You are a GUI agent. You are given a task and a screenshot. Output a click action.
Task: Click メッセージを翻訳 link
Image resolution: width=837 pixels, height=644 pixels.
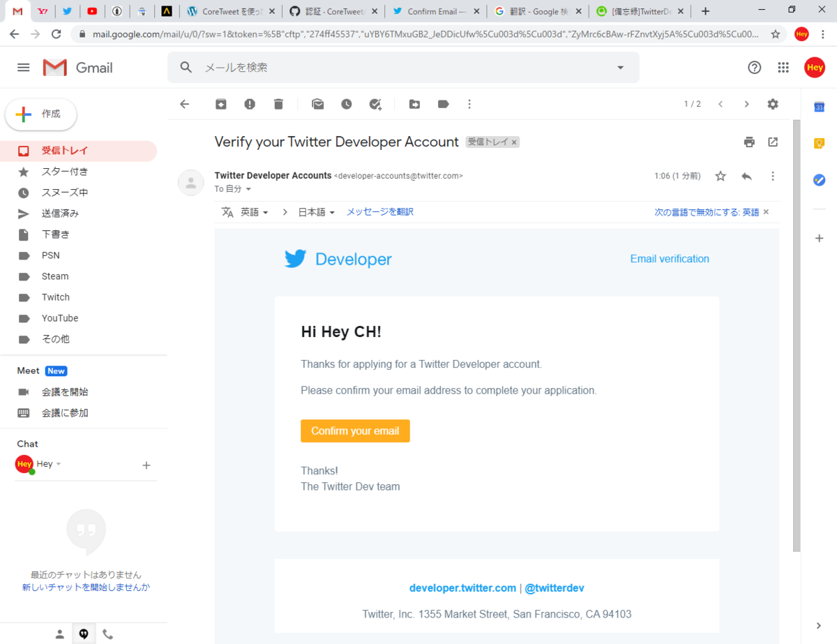(x=380, y=211)
